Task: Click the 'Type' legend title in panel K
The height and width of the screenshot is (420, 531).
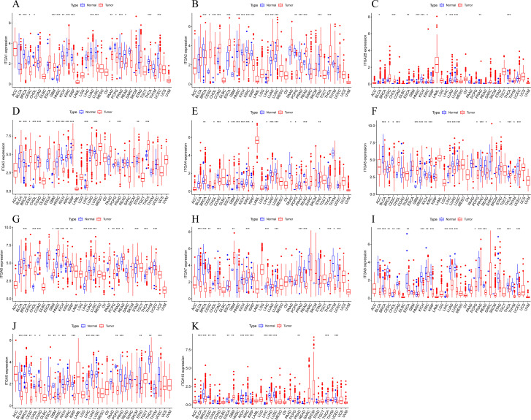Action: 253,326
